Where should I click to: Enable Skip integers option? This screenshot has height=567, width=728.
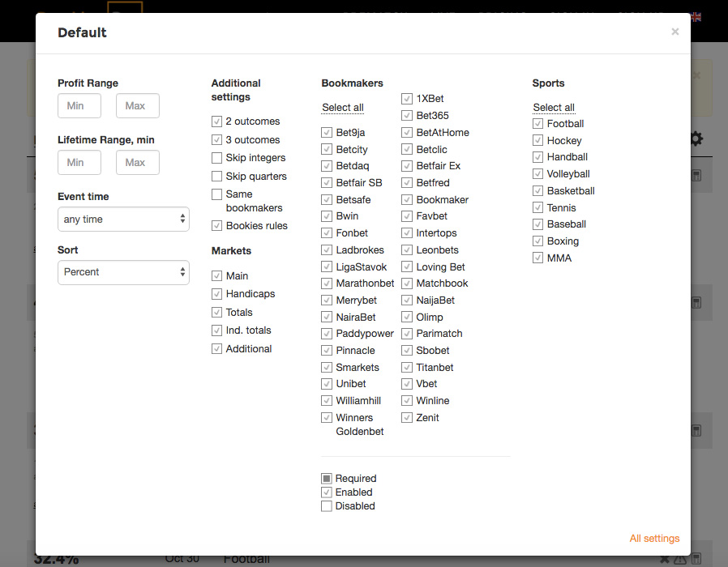(216, 158)
